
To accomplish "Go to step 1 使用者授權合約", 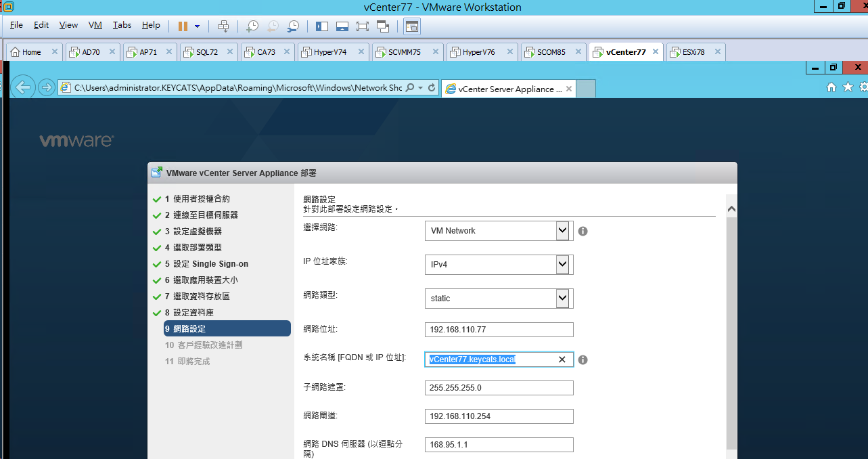I will point(197,199).
